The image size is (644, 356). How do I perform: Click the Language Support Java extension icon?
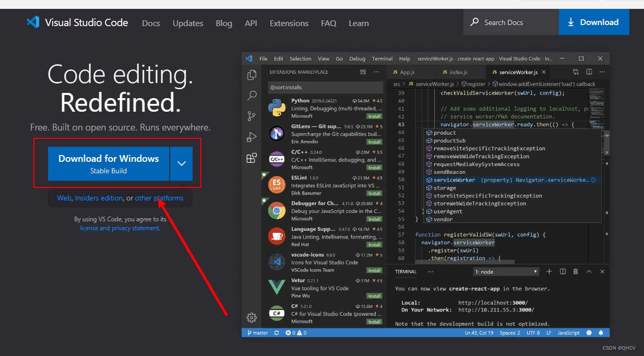[277, 236]
